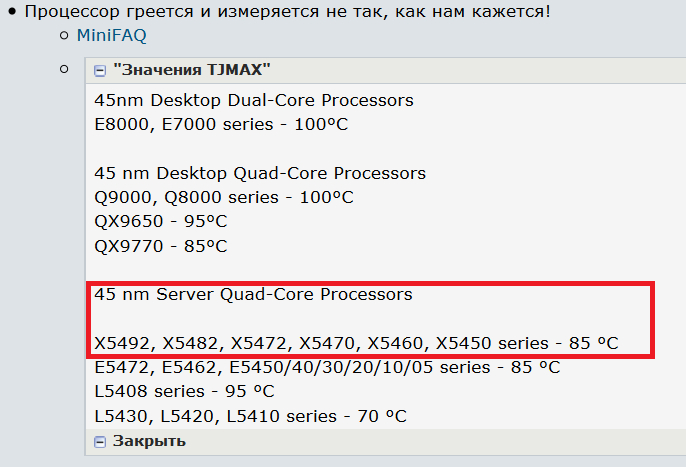Click the "E8000, E7000 series - 100°C" line

pos(221,124)
